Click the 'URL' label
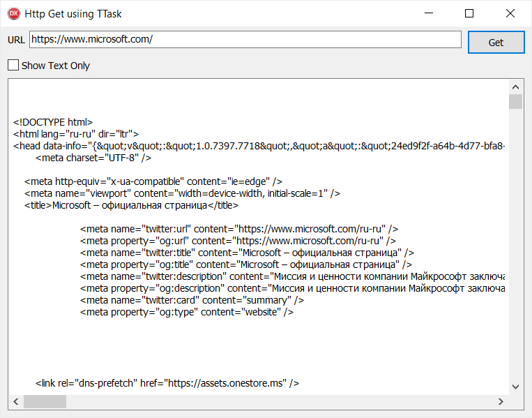This screenshot has width=532, height=418. [x=16, y=40]
